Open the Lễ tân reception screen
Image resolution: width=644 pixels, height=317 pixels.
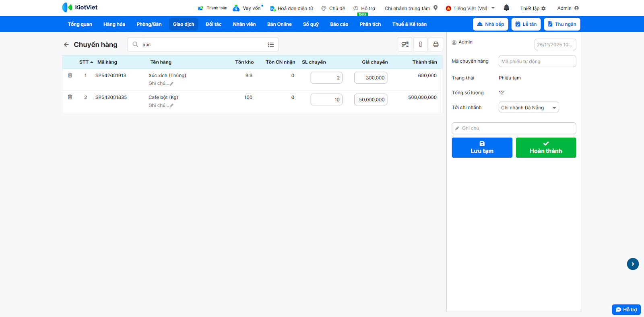[x=526, y=24]
